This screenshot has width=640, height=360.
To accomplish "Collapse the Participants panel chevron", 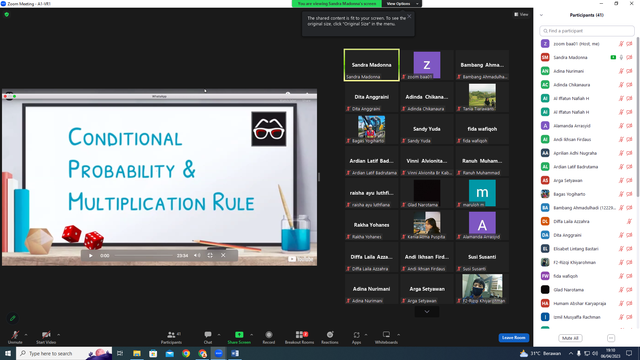I will point(541,15).
